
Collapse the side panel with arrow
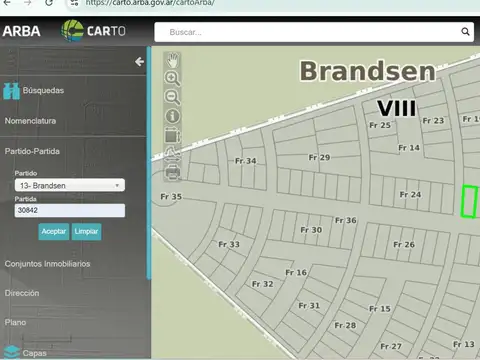pos(139,62)
